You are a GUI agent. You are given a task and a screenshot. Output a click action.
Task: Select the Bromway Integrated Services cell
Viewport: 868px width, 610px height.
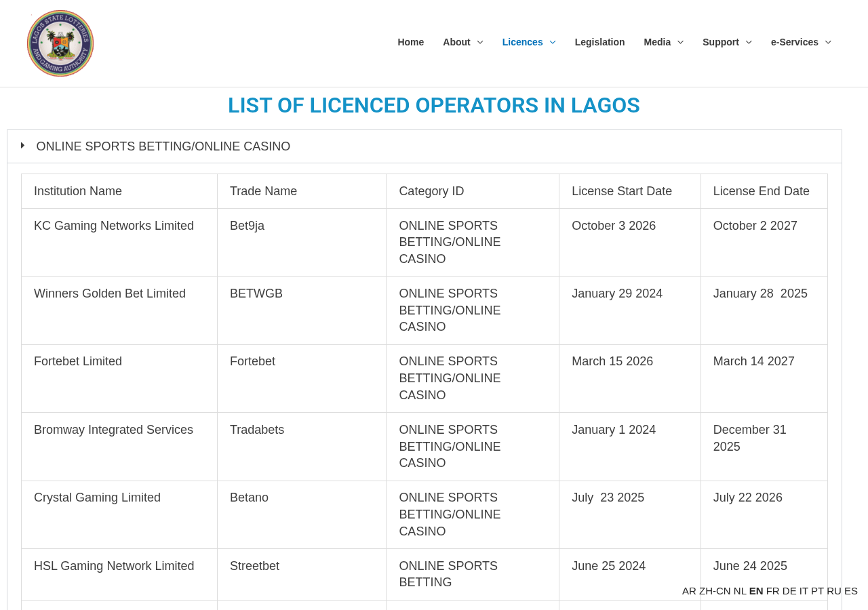pyautogui.click(x=119, y=447)
